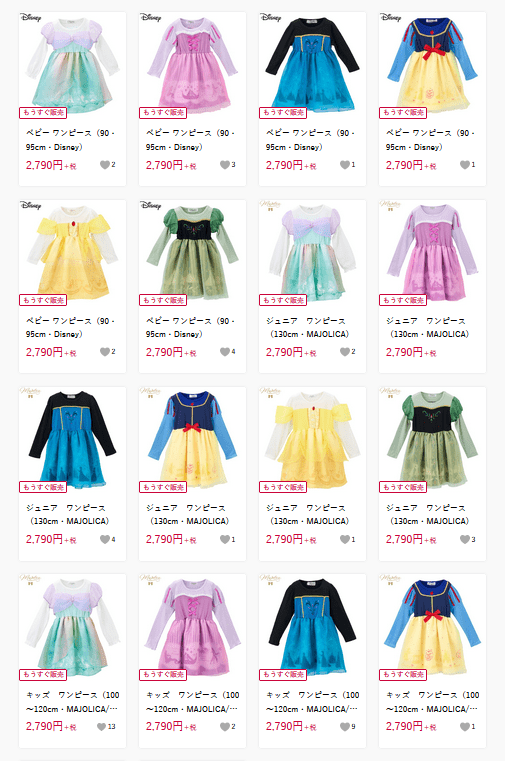Click the Disney logo on the baby Snow White dress
The height and width of the screenshot is (761, 505).
[391, 17]
